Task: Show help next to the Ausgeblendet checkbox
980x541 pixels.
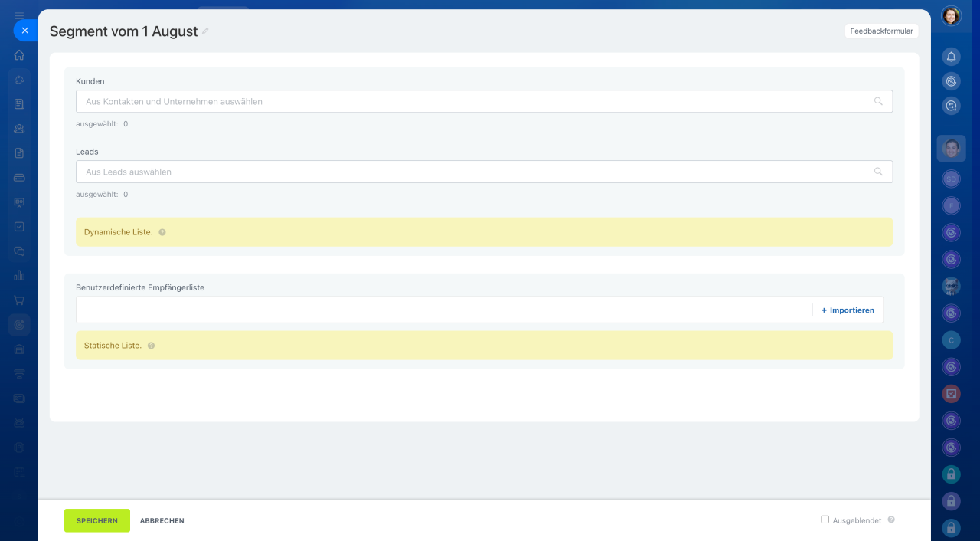Action: tap(891, 520)
